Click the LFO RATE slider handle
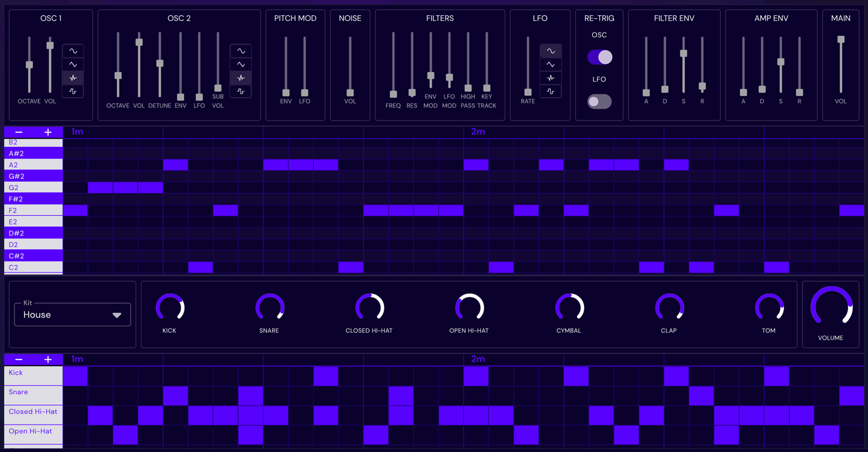This screenshot has width=868, height=452. click(x=528, y=92)
